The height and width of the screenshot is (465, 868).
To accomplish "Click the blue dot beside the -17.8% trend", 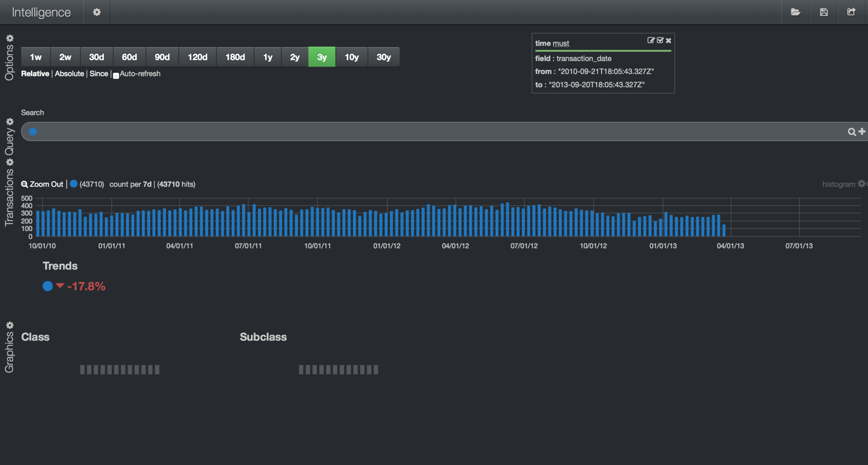I will click(48, 286).
